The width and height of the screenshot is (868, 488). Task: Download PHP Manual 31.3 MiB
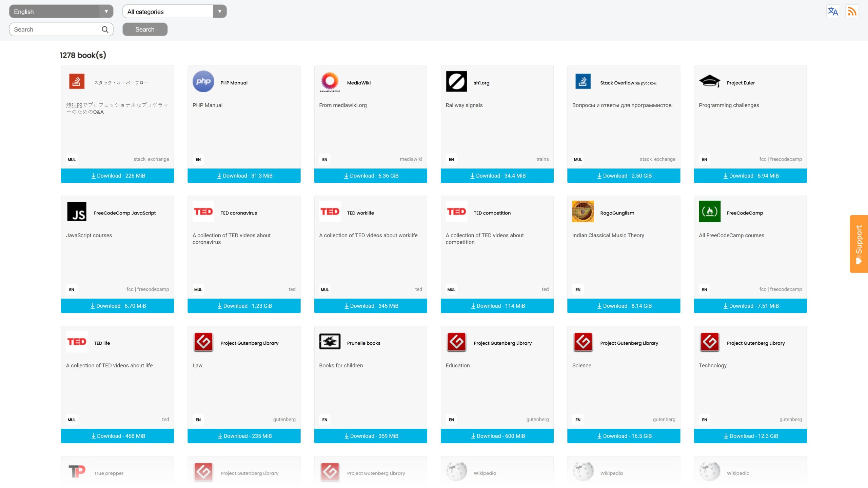[x=244, y=176]
